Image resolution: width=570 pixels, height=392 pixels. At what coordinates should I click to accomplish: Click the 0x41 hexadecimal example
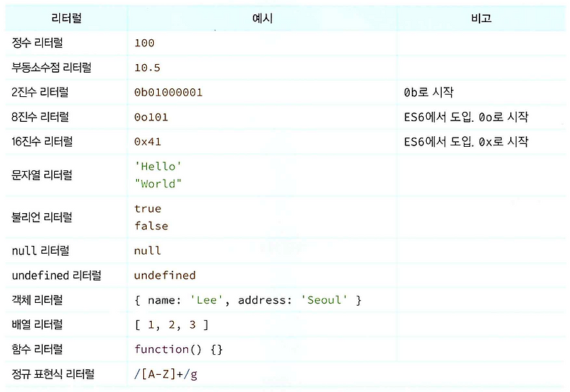pos(147,141)
